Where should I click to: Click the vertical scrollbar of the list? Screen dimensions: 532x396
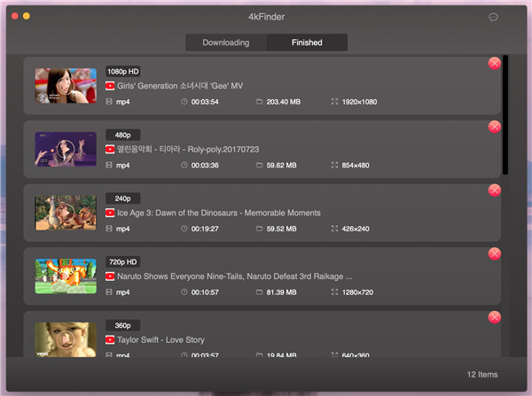(505, 97)
